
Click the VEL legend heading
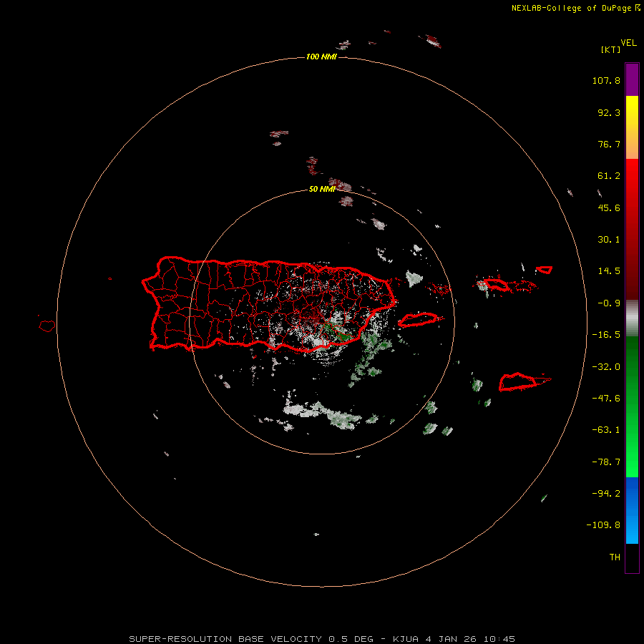[629, 43]
